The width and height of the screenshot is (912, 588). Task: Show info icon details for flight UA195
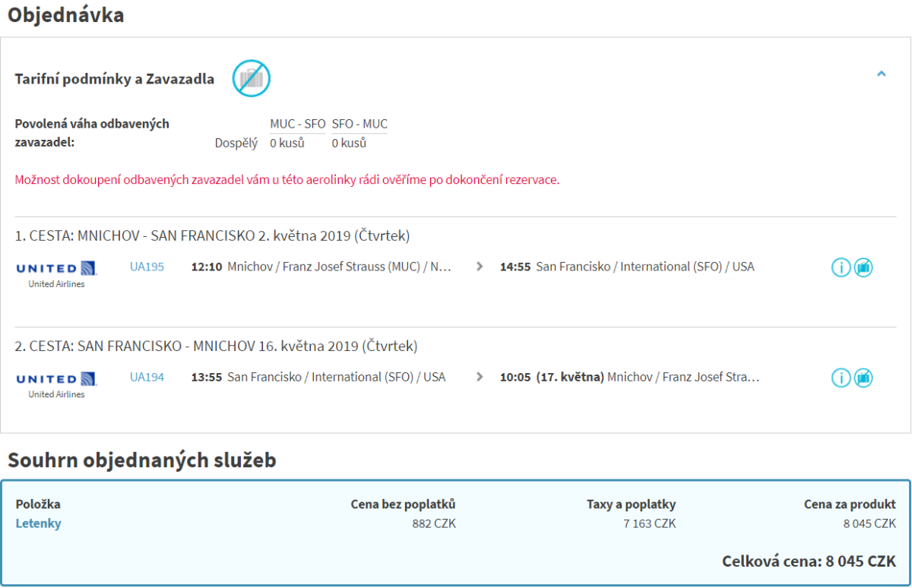(x=841, y=267)
